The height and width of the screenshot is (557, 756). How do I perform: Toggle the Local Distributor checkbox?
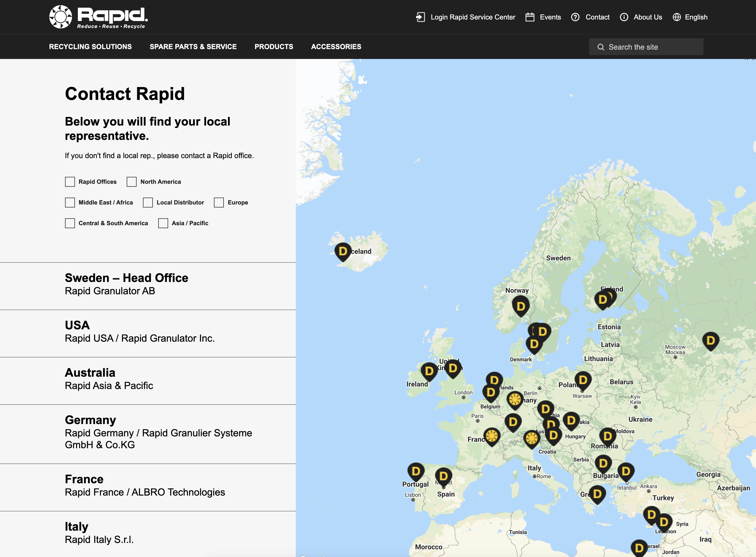pos(148,203)
